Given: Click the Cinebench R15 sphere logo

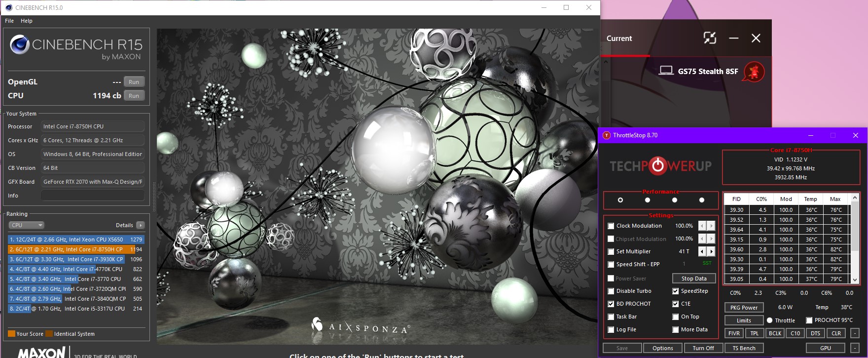Looking at the screenshot, I should pyautogui.click(x=20, y=44).
